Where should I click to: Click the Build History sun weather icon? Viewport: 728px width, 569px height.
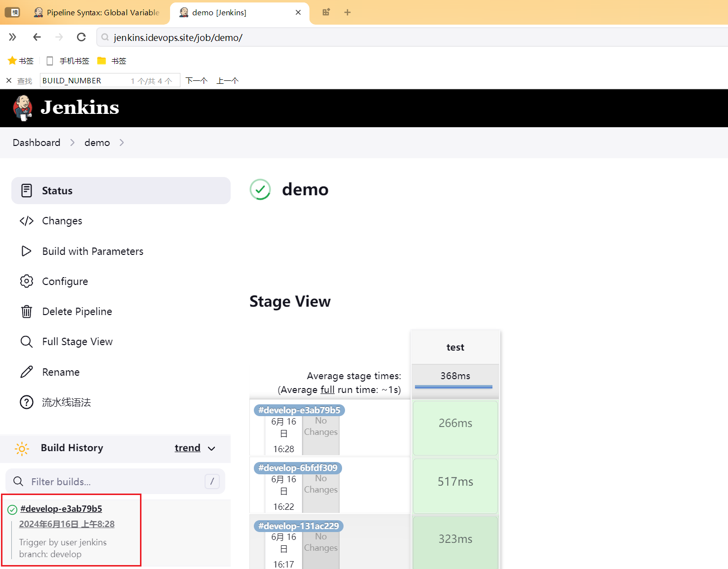coord(22,448)
